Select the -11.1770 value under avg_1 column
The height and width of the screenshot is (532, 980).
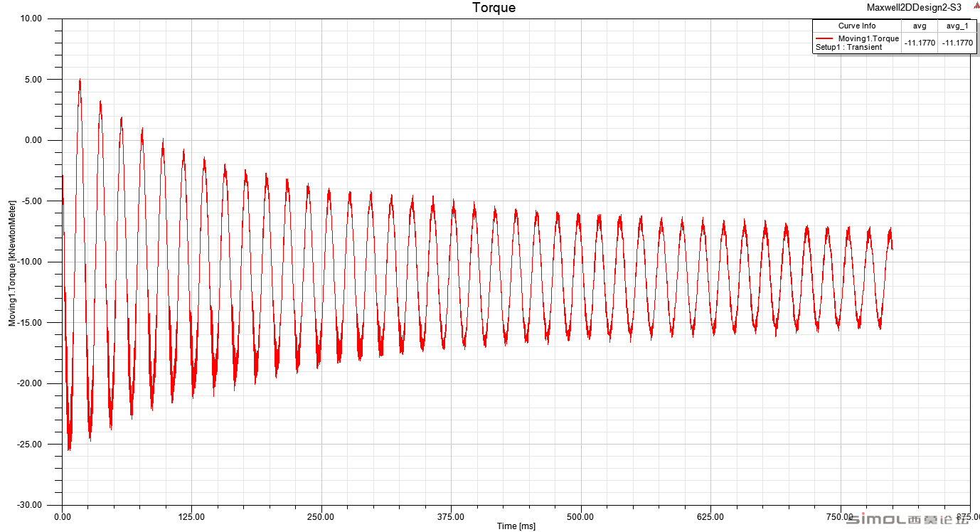tap(957, 43)
